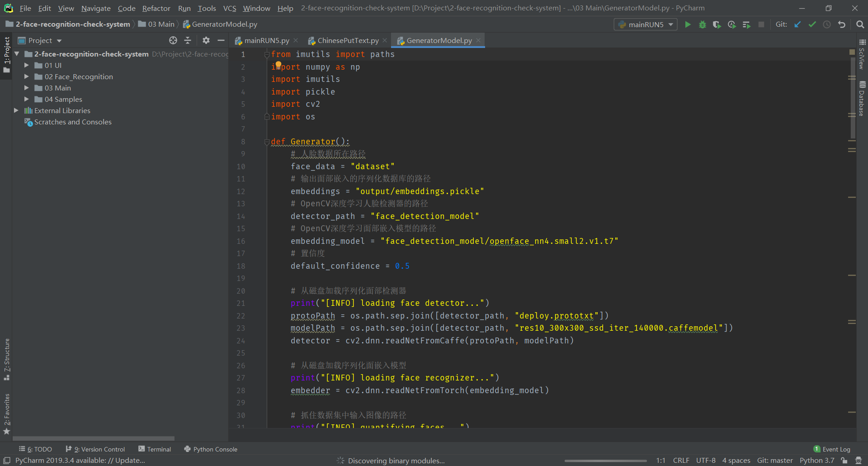Close the ChinesePutText.py tab
Screen dimensions: 868x466
(x=385, y=40)
